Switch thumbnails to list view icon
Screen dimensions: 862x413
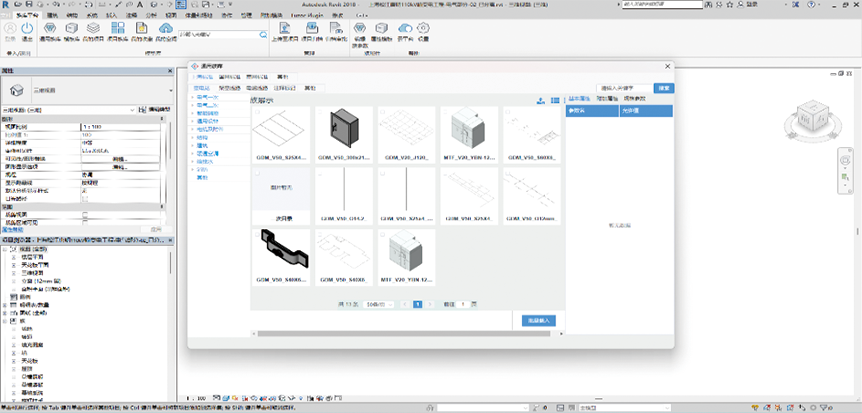[x=554, y=100]
